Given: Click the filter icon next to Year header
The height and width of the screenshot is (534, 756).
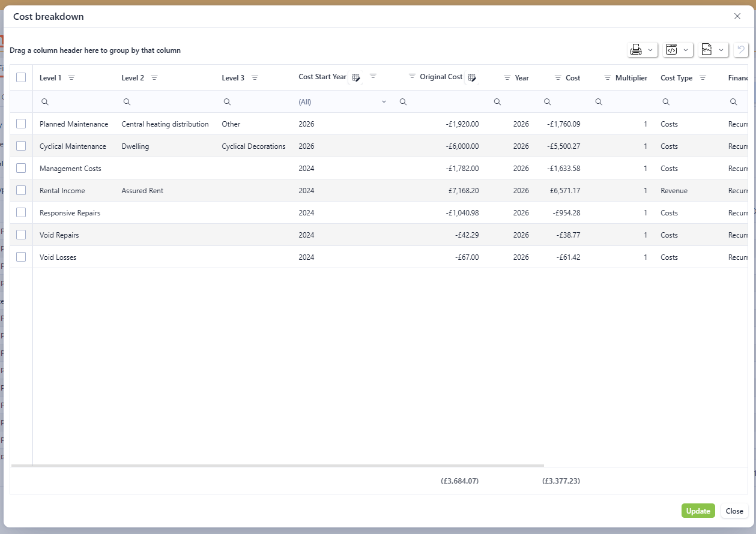Looking at the screenshot, I should pos(507,78).
